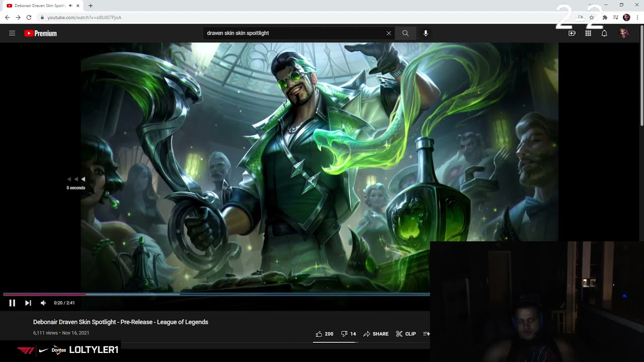
Task: View site info lock icon
Action: (x=42, y=17)
